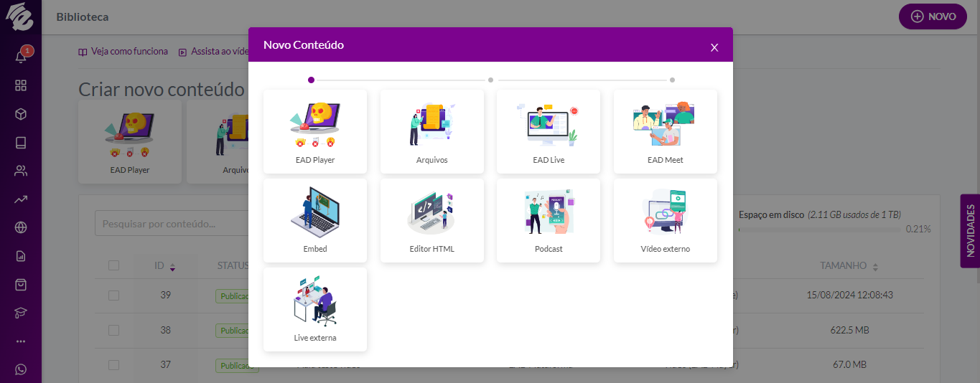Click the ID 37 cell
The width and height of the screenshot is (980, 383).
click(166, 364)
